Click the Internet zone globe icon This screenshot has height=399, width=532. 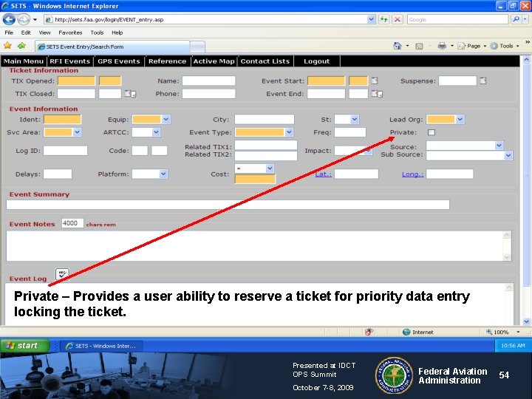[x=406, y=332]
